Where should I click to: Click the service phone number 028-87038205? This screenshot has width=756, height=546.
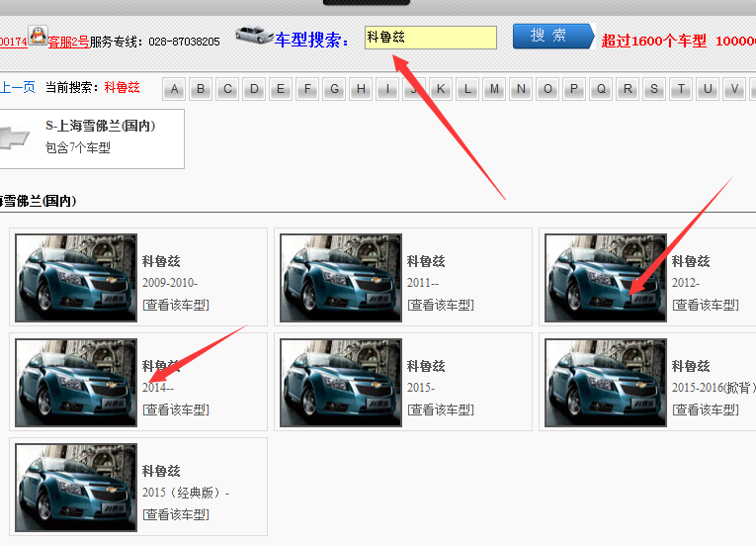click(x=184, y=42)
